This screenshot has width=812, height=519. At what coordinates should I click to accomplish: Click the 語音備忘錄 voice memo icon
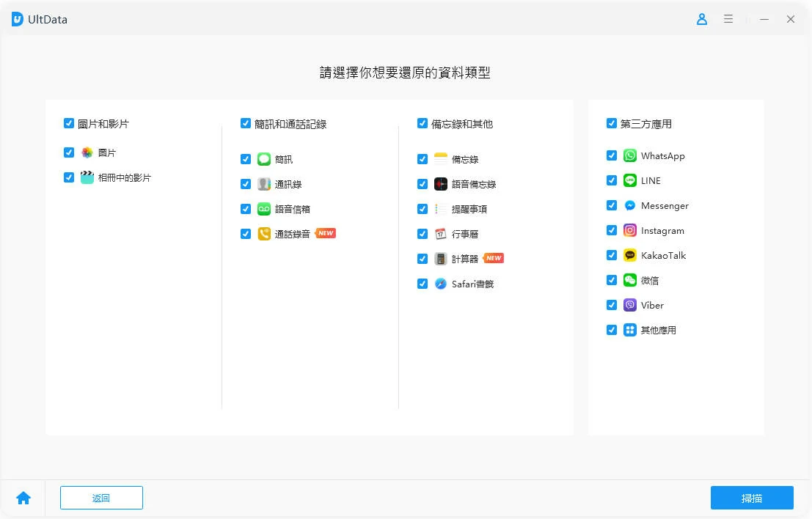[x=440, y=184]
